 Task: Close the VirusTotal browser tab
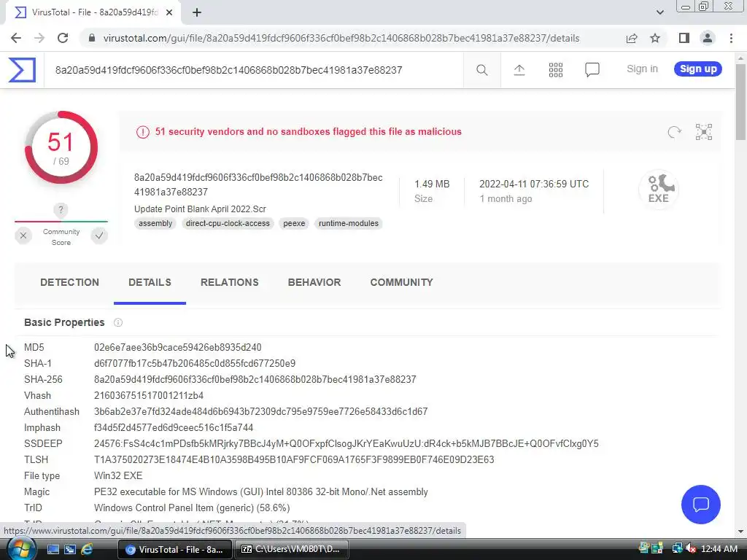point(169,12)
